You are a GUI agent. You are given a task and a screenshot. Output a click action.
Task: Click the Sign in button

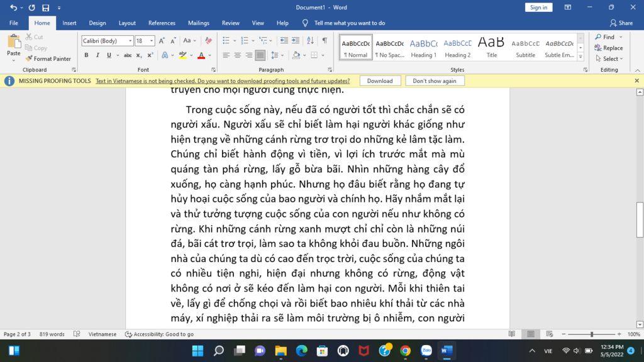point(538,8)
